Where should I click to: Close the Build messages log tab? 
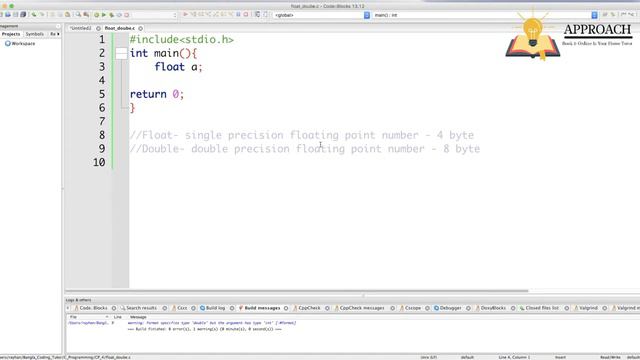pos(286,308)
